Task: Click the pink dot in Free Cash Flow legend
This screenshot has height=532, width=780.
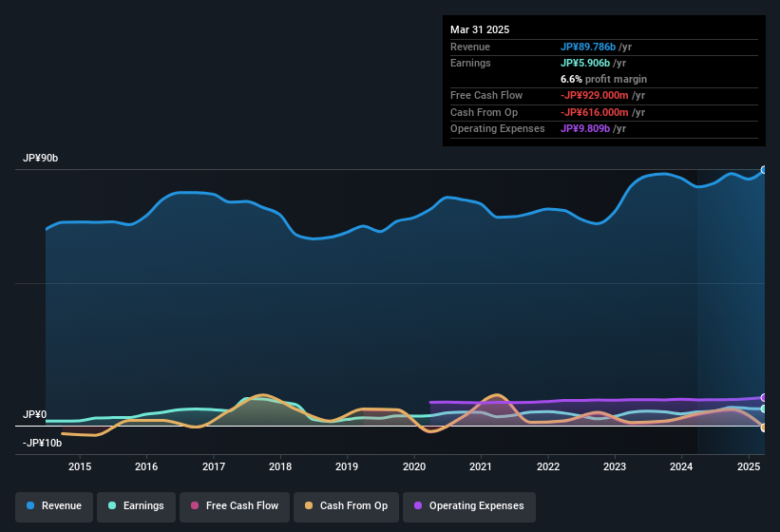Action: (195, 505)
